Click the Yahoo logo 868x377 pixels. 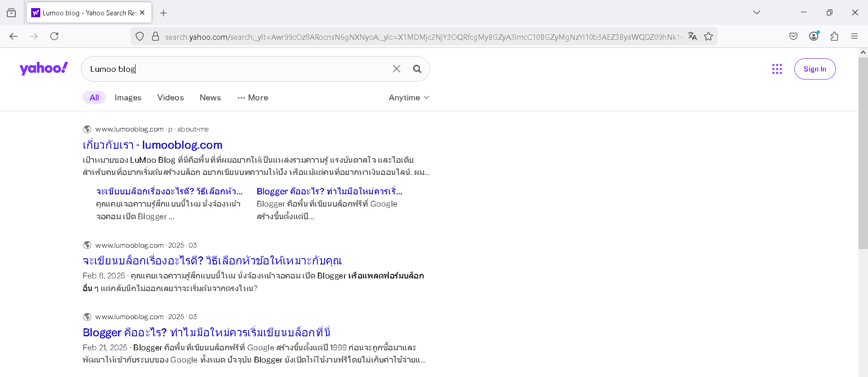[x=43, y=68]
